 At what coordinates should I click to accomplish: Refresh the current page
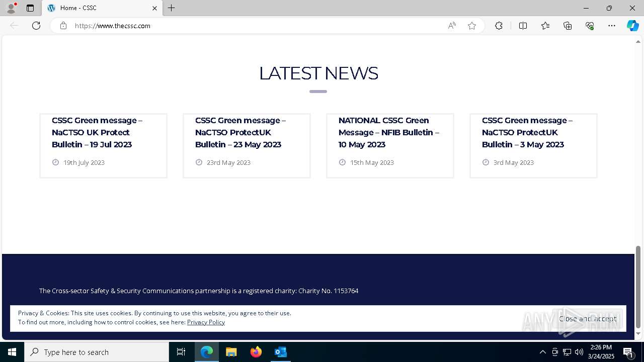pyautogui.click(x=36, y=26)
